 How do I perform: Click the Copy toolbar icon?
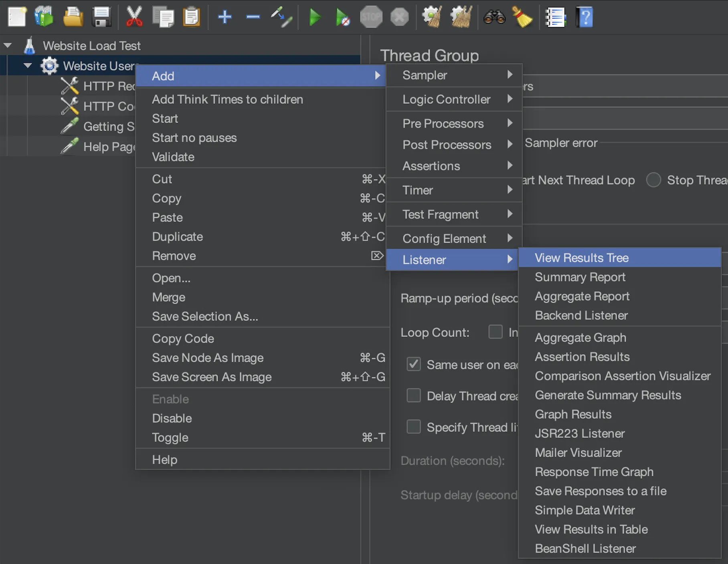pos(163,17)
